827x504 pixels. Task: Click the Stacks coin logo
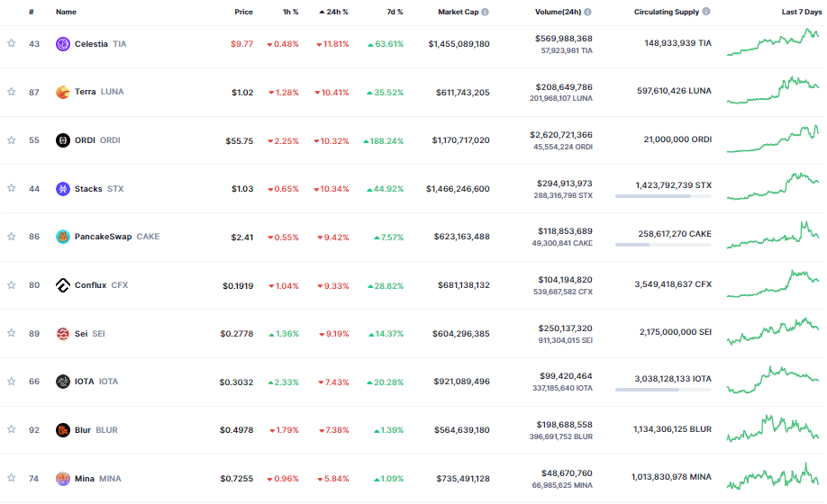[63, 188]
